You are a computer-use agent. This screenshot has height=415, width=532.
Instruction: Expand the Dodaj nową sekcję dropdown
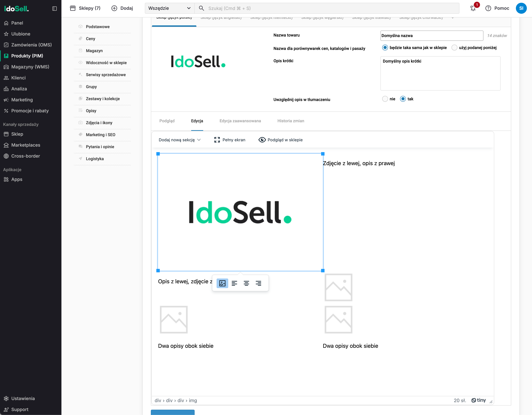tap(180, 140)
